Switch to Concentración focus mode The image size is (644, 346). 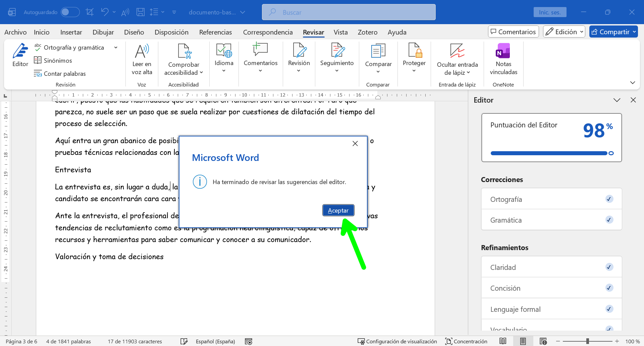(466, 341)
